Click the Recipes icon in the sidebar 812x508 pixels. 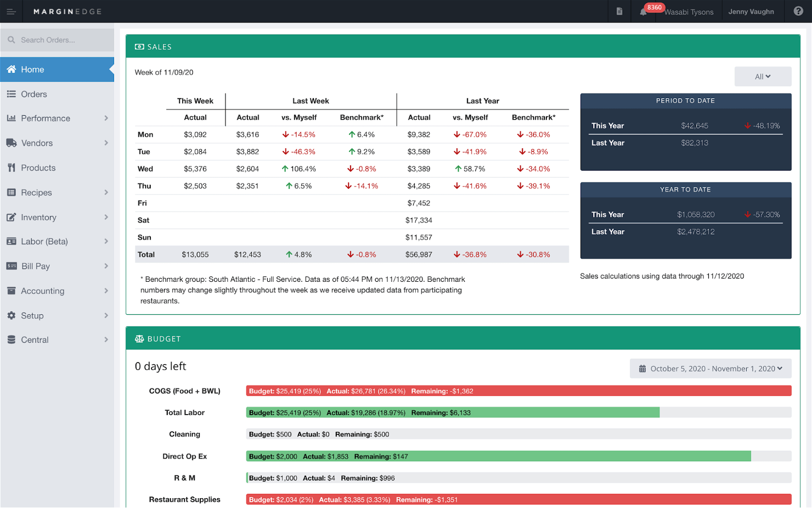point(12,192)
